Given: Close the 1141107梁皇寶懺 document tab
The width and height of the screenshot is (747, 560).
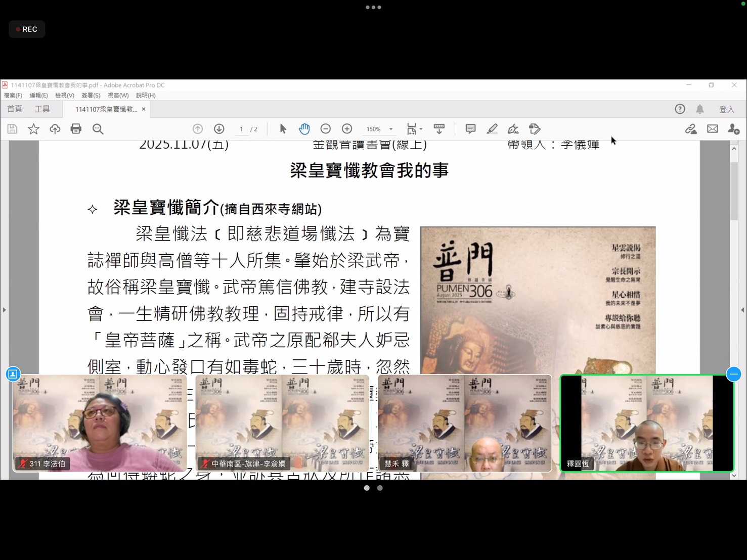Looking at the screenshot, I should 144,109.
